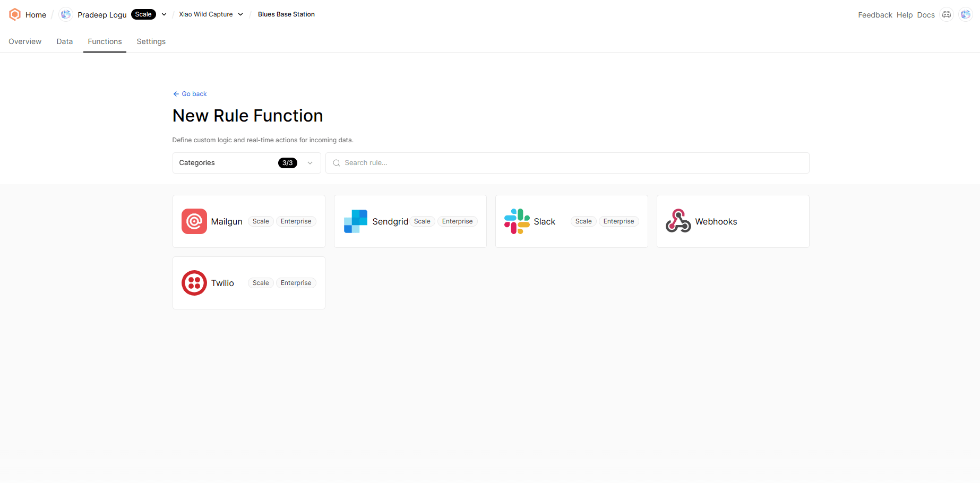980x483 pixels.
Task: Click the Sendgrid logo icon
Action: point(356,221)
